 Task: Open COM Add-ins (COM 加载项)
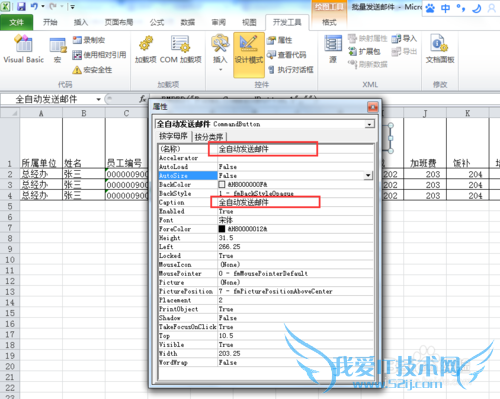[x=180, y=49]
